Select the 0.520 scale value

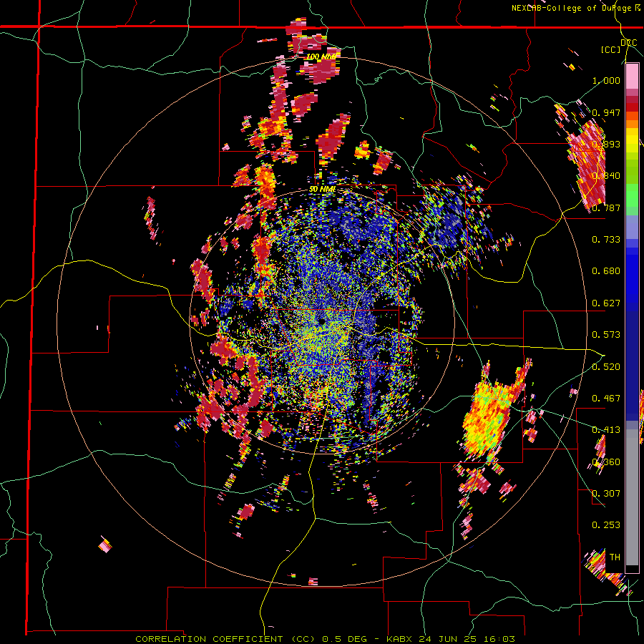pyautogui.click(x=606, y=367)
